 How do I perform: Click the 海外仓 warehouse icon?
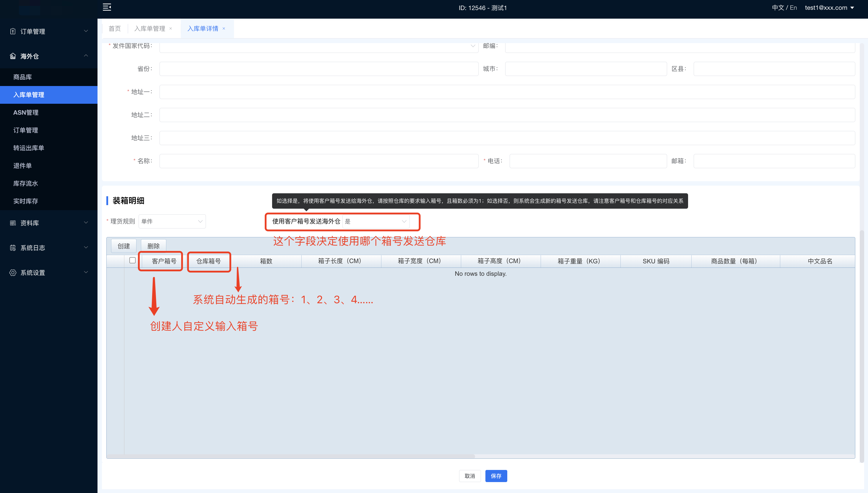coord(13,56)
